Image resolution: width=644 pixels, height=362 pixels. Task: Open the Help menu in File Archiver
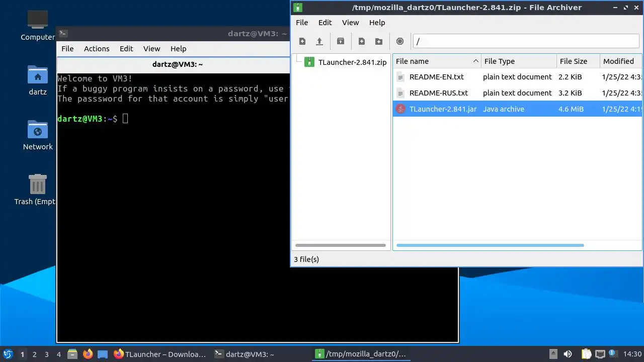pos(377,23)
